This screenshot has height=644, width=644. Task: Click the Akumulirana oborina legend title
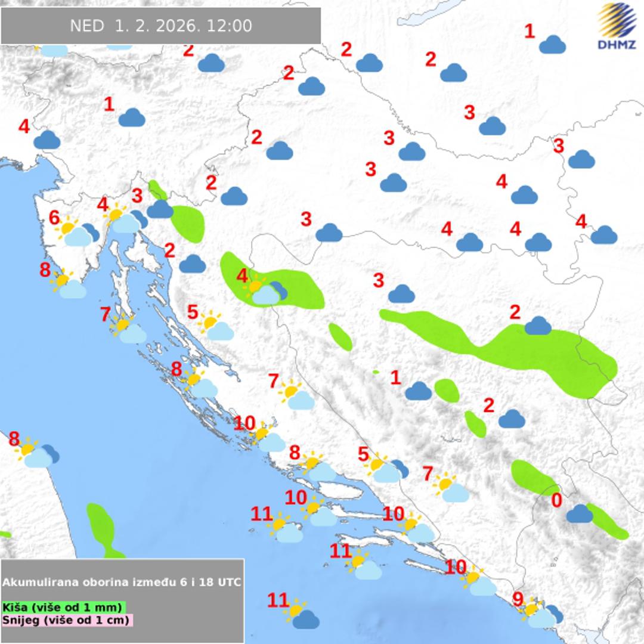pos(122,582)
